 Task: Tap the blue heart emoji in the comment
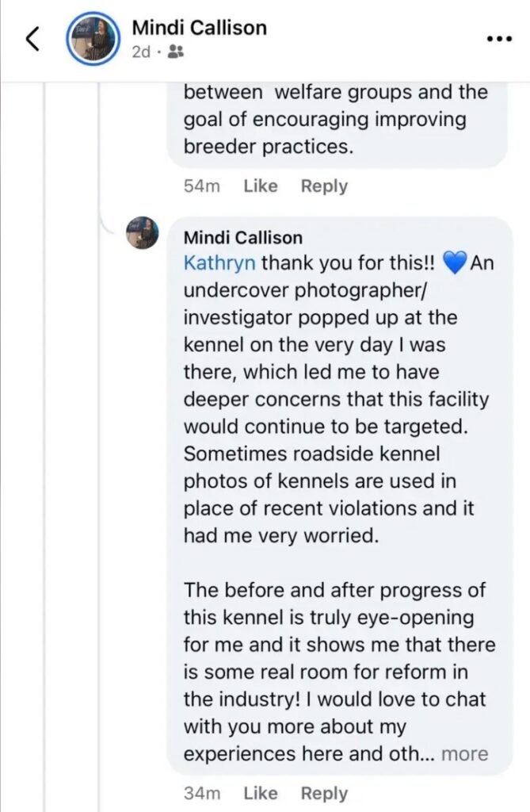point(455,264)
